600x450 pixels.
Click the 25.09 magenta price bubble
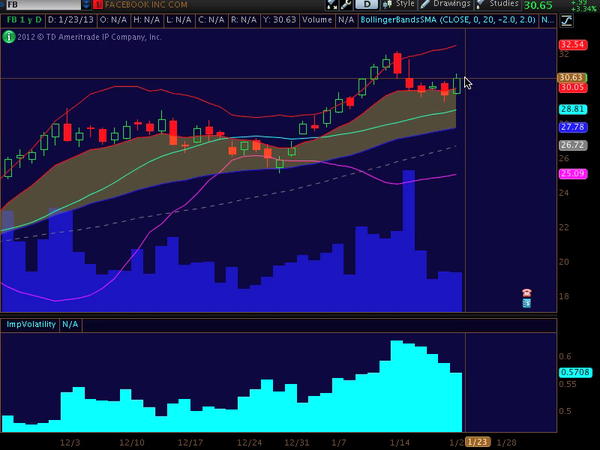(572, 174)
